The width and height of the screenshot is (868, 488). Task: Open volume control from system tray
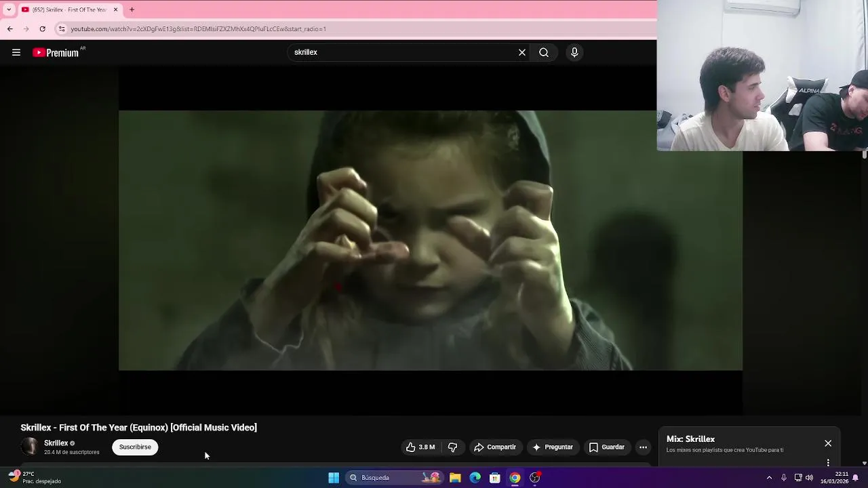pyautogui.click(x=809, y=478)
